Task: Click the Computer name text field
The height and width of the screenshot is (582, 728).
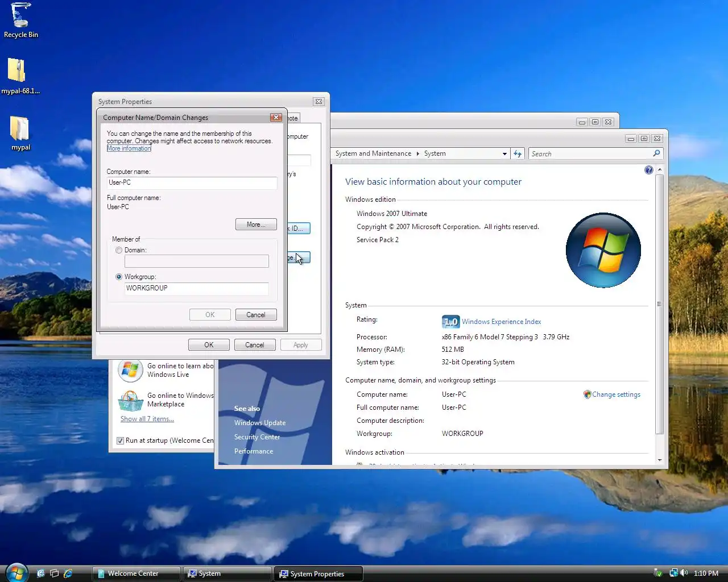Action: 192,182
